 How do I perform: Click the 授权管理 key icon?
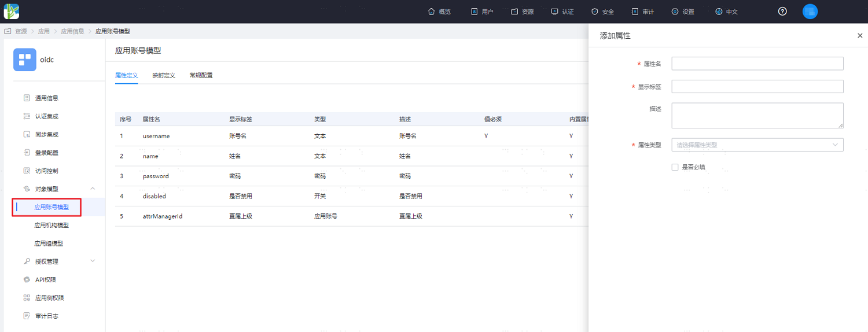27,261
